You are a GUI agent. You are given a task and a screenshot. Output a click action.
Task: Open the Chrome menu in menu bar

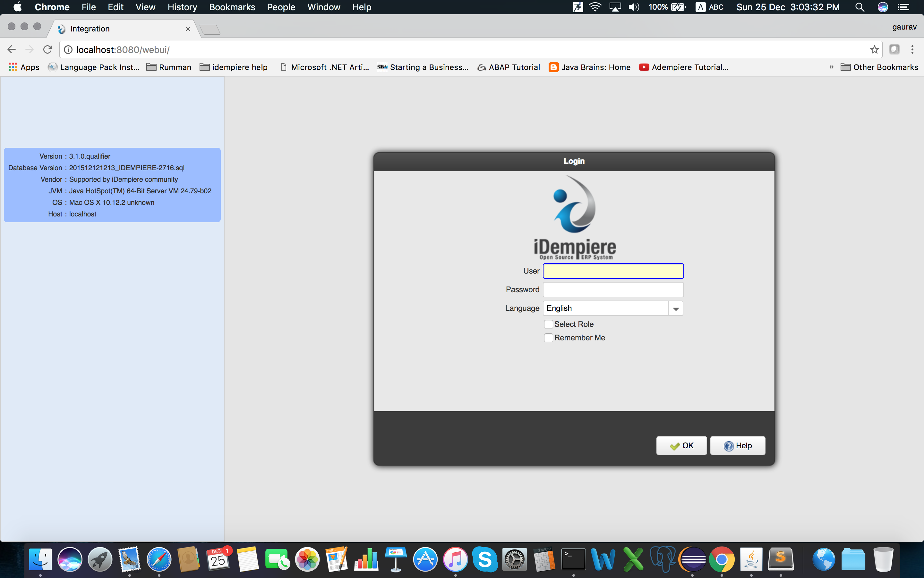pos(52,7)
